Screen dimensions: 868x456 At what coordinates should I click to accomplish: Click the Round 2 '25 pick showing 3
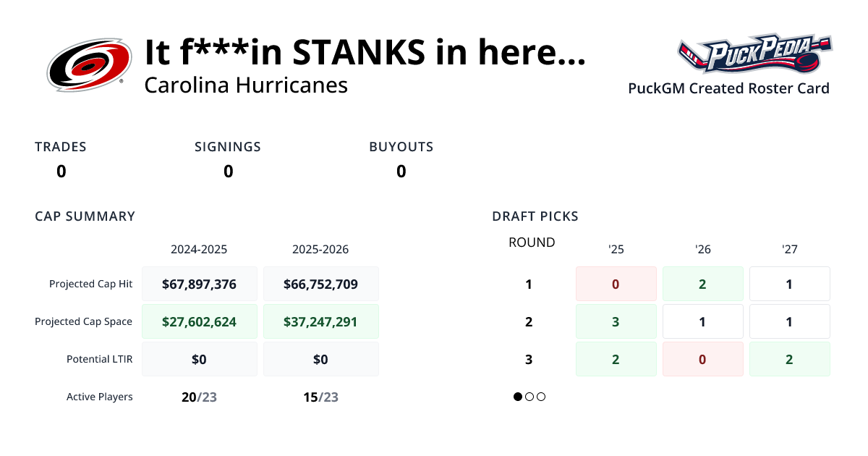616,321
